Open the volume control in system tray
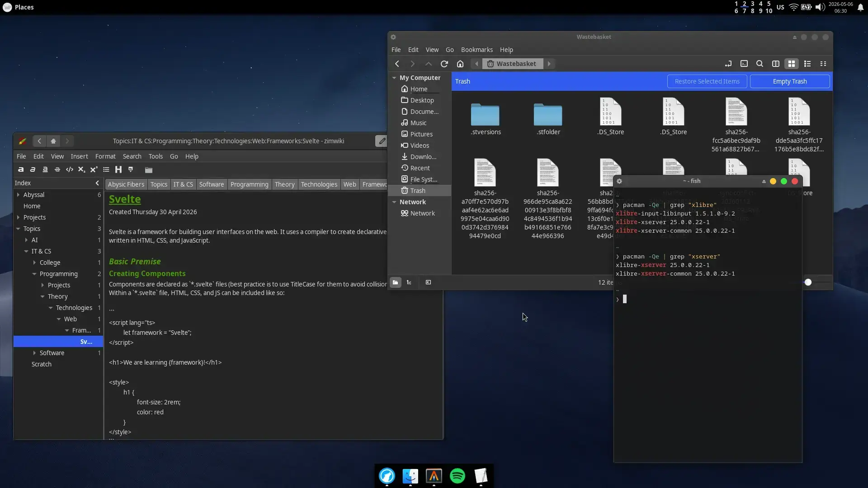 (820, 7)
